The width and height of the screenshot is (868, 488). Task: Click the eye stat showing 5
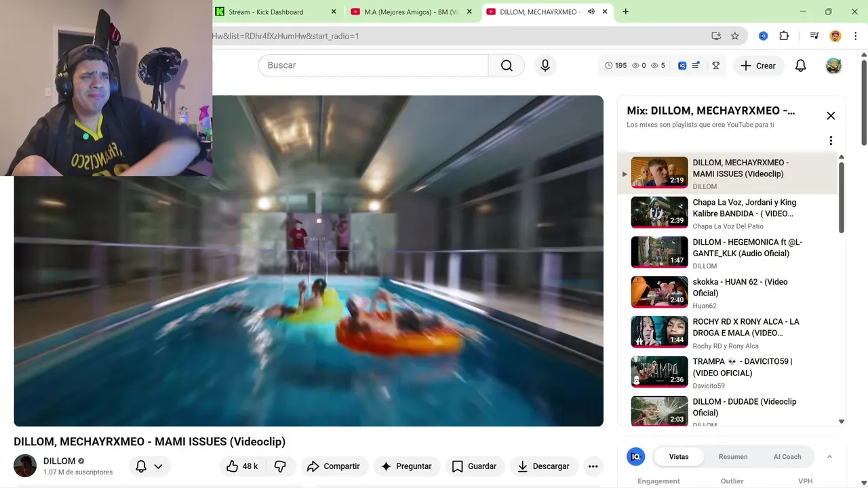(658, 66)
